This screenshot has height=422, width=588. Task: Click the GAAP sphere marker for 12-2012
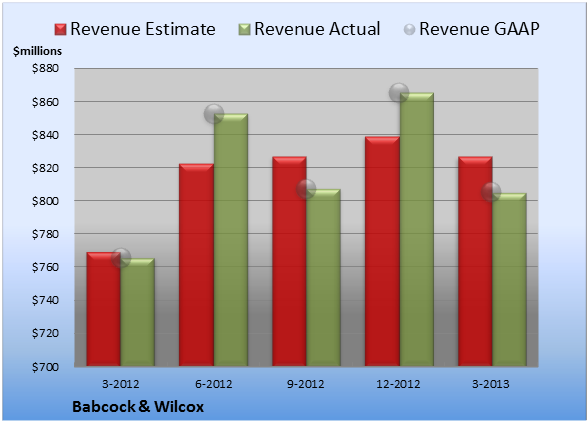(399, 92)
